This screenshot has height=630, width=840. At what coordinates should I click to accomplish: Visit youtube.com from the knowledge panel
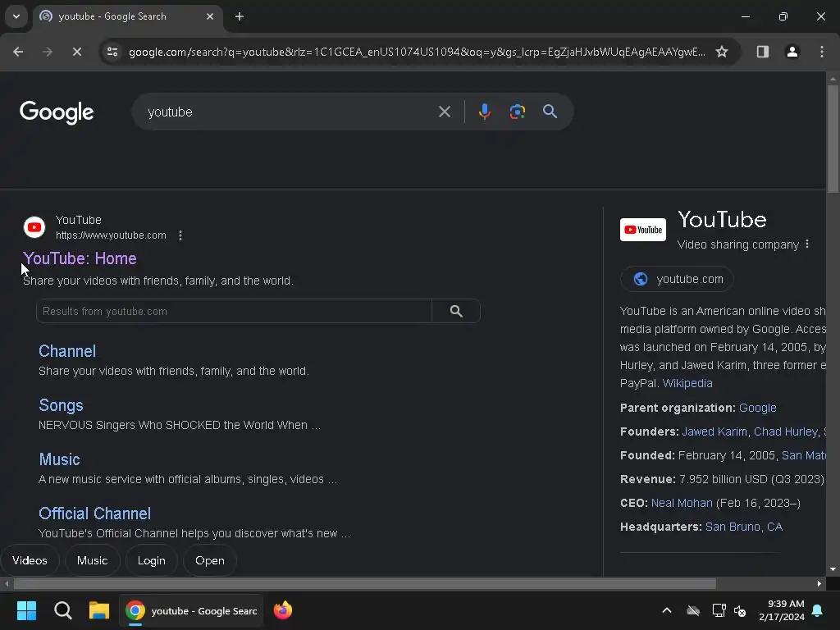pos(677,279)
